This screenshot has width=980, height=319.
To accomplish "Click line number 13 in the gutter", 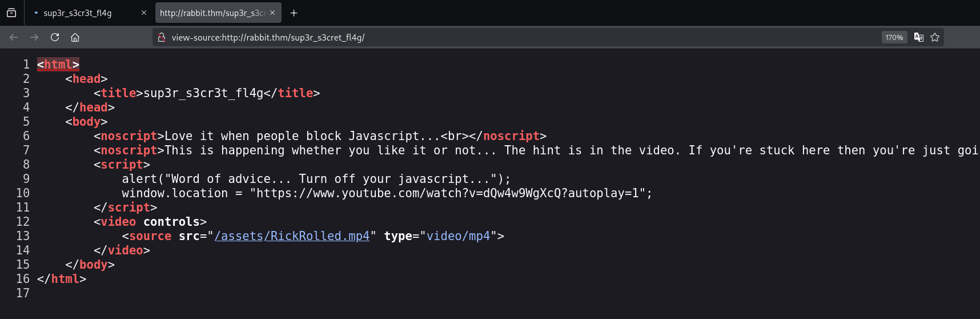I will click(23, 236).
